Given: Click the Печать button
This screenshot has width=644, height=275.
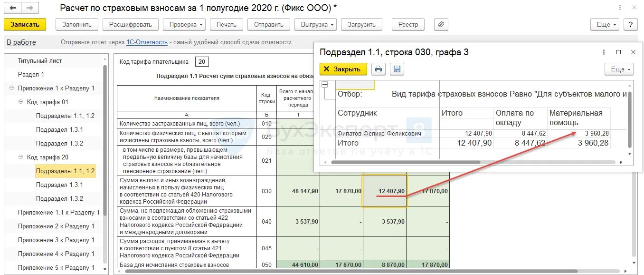Looking at the screenshot, I should click(x=227, y=25).
